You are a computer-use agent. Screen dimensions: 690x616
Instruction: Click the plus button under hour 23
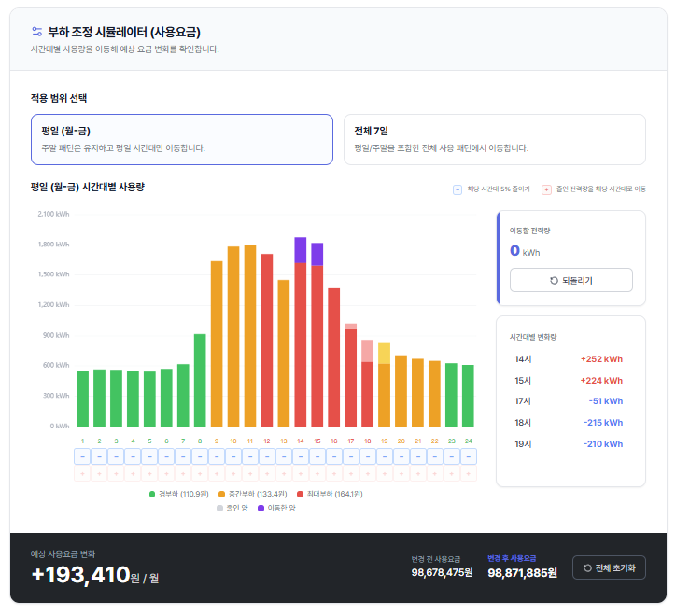[451, 473]
